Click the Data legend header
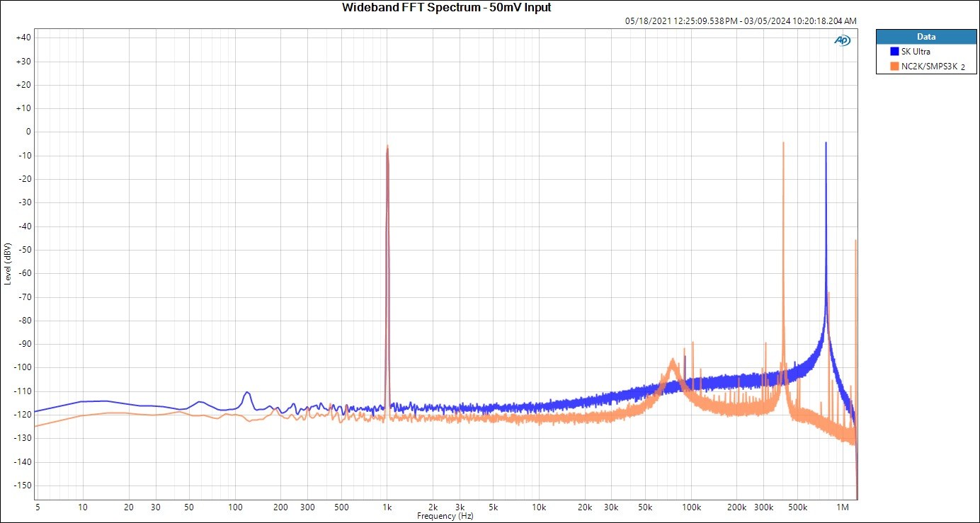Screen dimensions: 980x523 pos(925,37)
